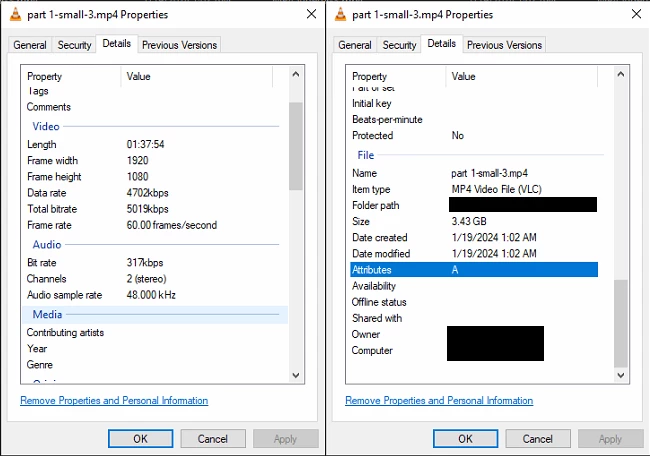
Task: Close the left properties window
Action: (311, 14)
